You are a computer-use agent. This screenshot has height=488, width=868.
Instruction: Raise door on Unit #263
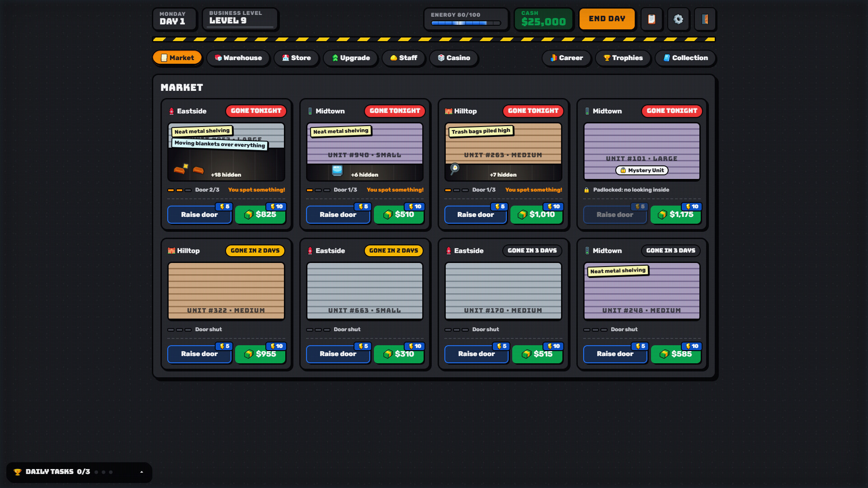coord(476,215)
